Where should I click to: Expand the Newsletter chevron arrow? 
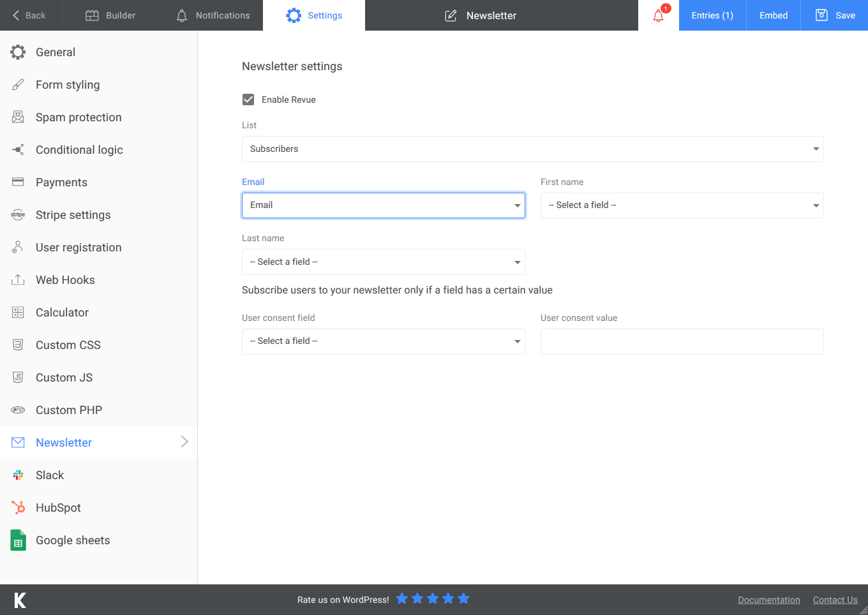pyautogui.click(x=184, y=441)
